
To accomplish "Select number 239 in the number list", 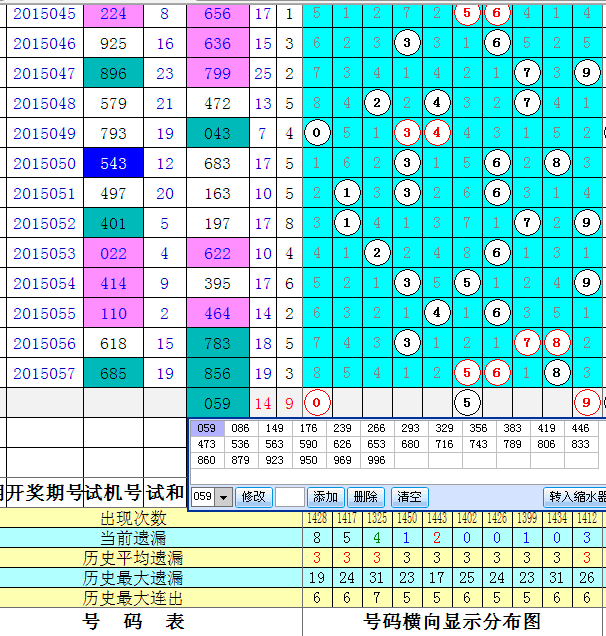I will 342,428.
